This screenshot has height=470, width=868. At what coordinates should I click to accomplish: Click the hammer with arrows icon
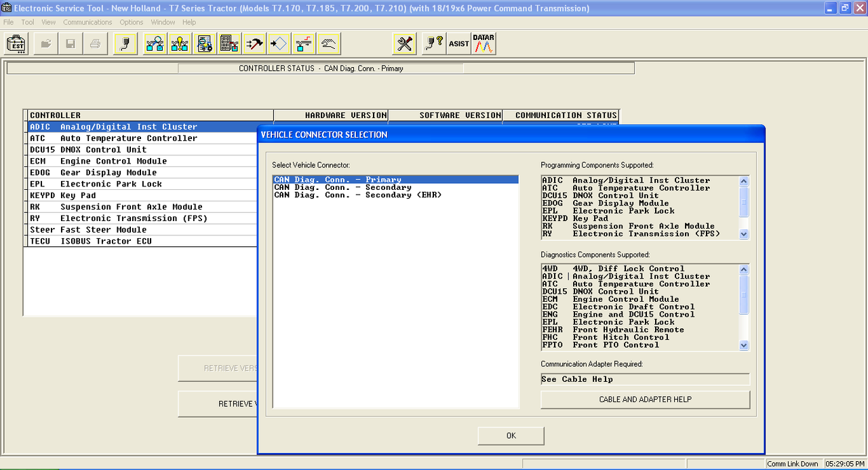254,44
